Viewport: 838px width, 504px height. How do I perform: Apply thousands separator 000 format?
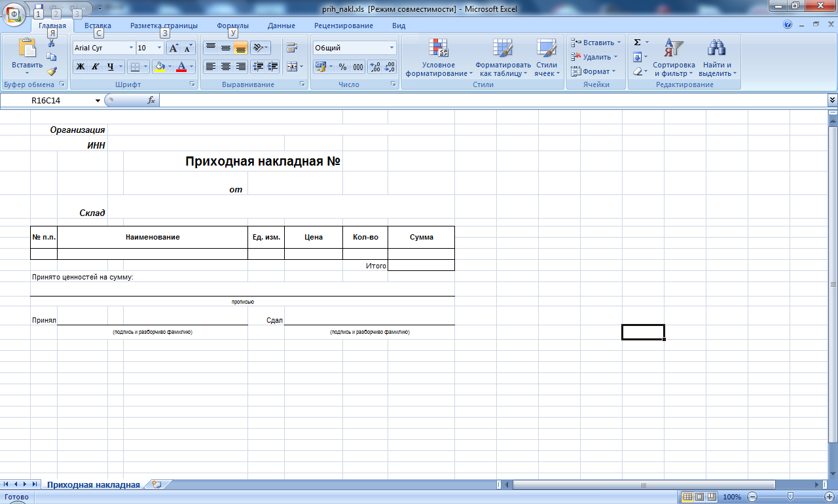(358, 67)
